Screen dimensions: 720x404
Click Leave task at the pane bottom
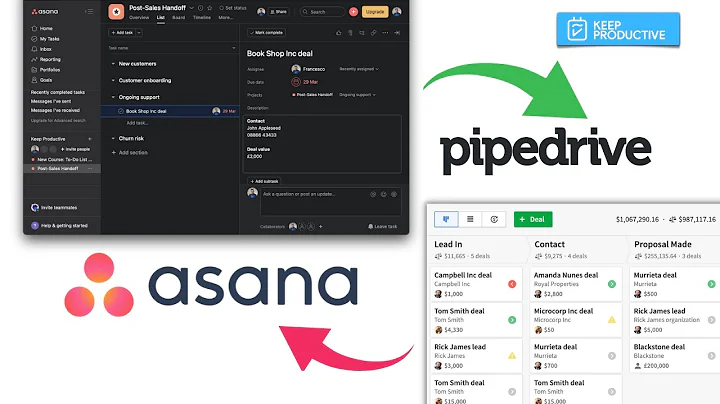(x=382, y=226)
